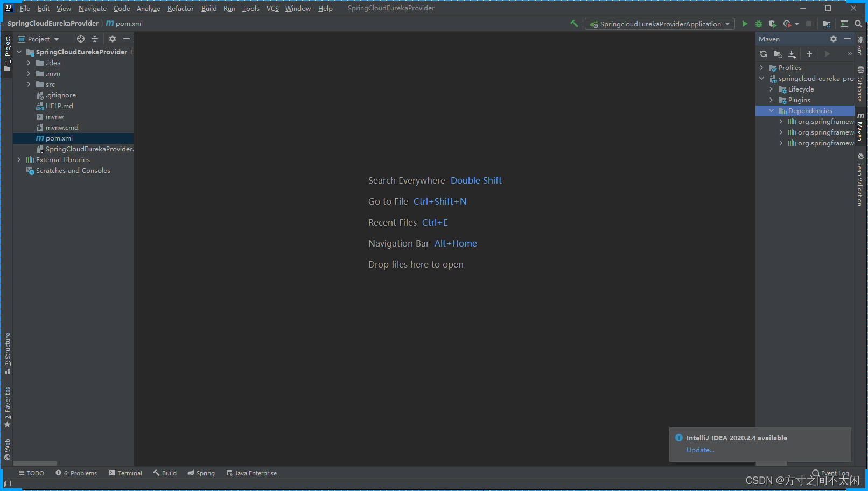
Task: Click the Stop square icon in toolbar
Action: (x=808, y=24)
